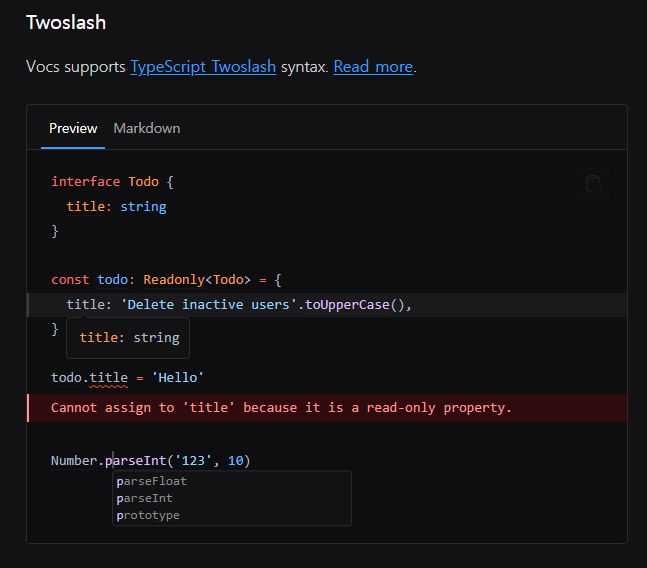Image resolution: width=647 pixels, height=568 pixels.
Task: Click the Twoslash heading
Action: [66, 22]
